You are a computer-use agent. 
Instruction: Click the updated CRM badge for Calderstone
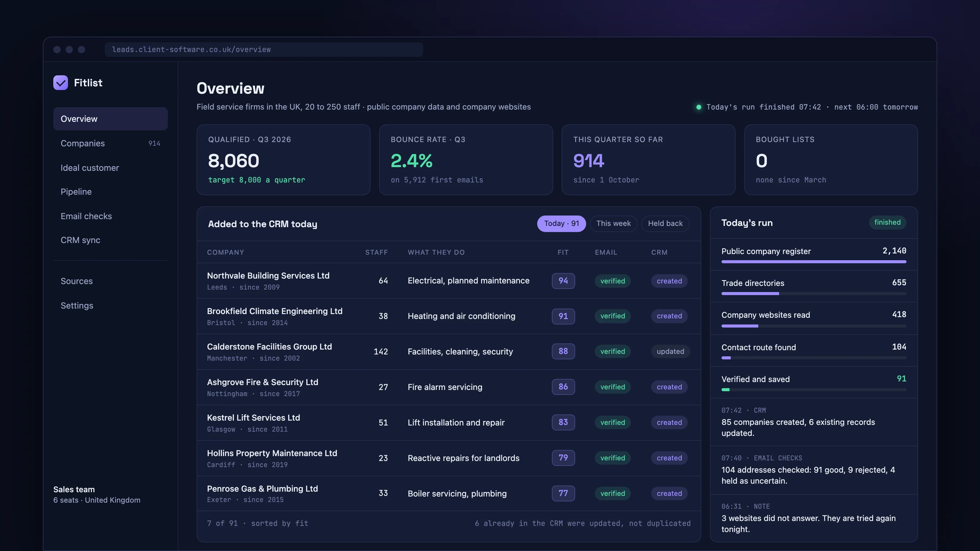pos(670,351)
